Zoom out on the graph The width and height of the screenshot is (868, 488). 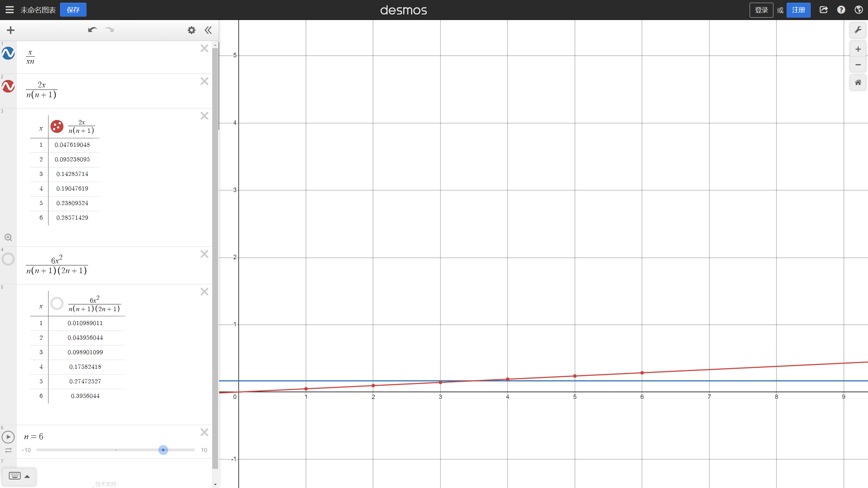pyautogui.click(x=858, y=65)
